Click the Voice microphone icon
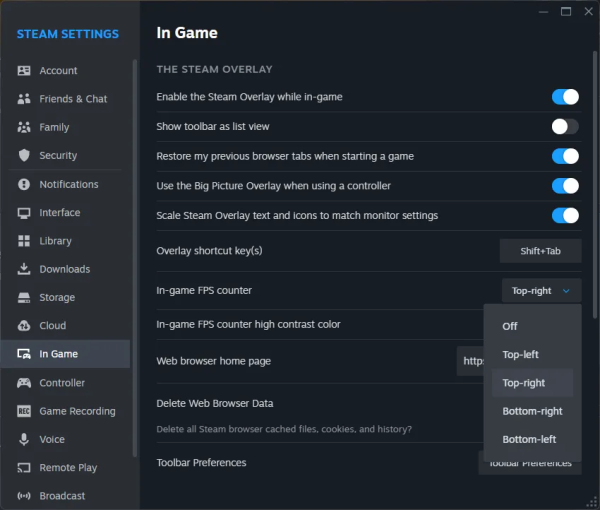 pos(24,439)
